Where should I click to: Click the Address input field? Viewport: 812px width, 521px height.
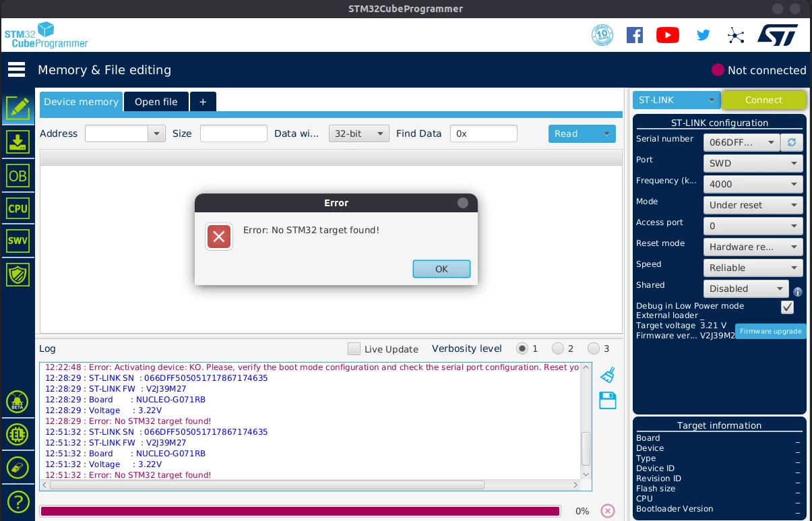[117, 133]
